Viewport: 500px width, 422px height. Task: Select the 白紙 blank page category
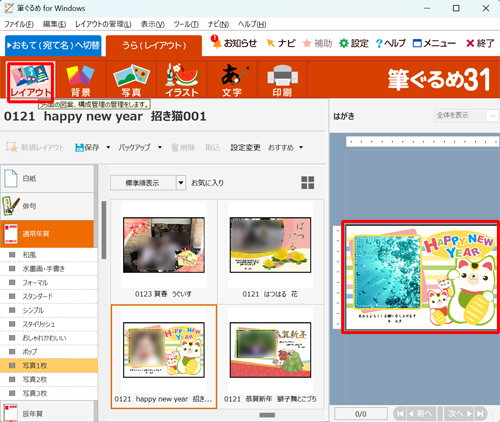[47, 178]
